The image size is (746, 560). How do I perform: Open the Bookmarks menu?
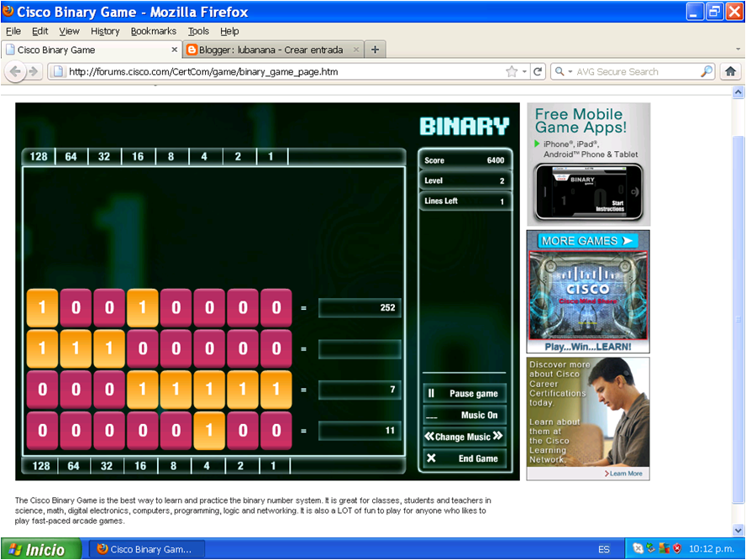[154, 31]
